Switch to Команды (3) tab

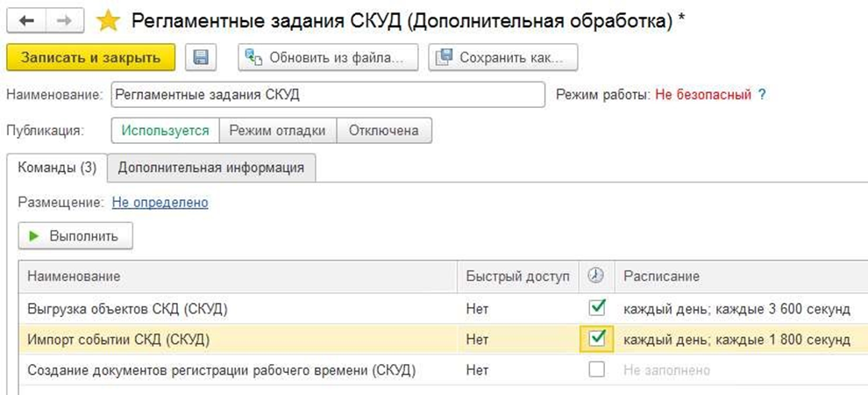[57, 167]
